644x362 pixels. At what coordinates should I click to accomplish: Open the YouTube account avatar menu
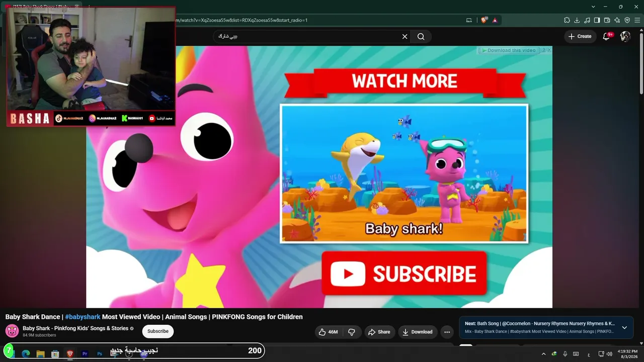click(x=625, y=36)
